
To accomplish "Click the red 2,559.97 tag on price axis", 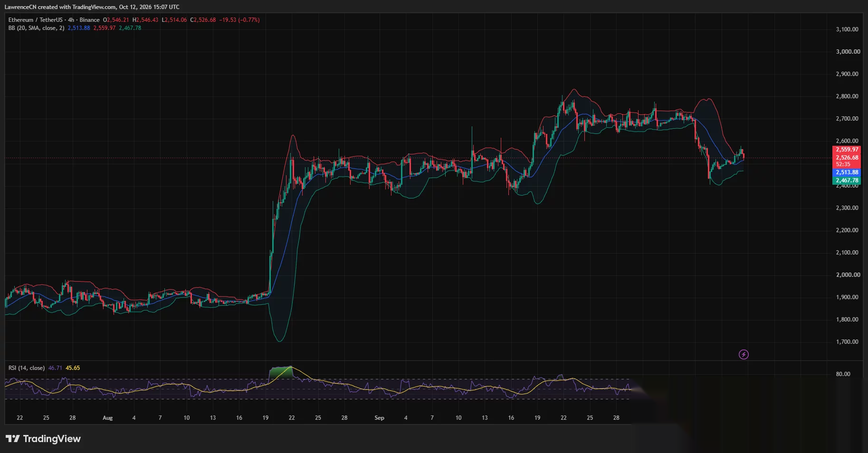I will pos(847,150).
